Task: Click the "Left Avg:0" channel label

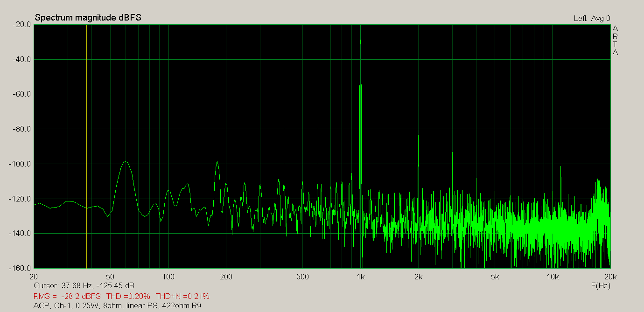Action: 592,19
